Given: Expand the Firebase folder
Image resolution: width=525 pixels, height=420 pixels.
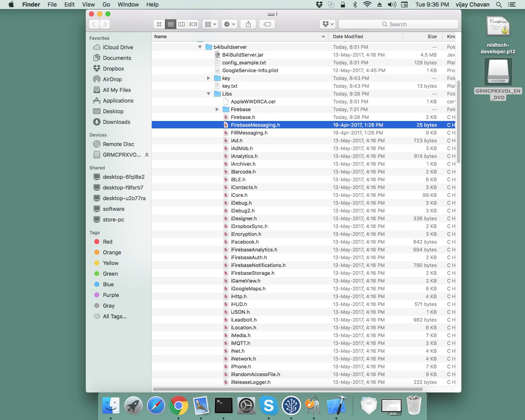Looking at the screenshot, I should point(217,110).
